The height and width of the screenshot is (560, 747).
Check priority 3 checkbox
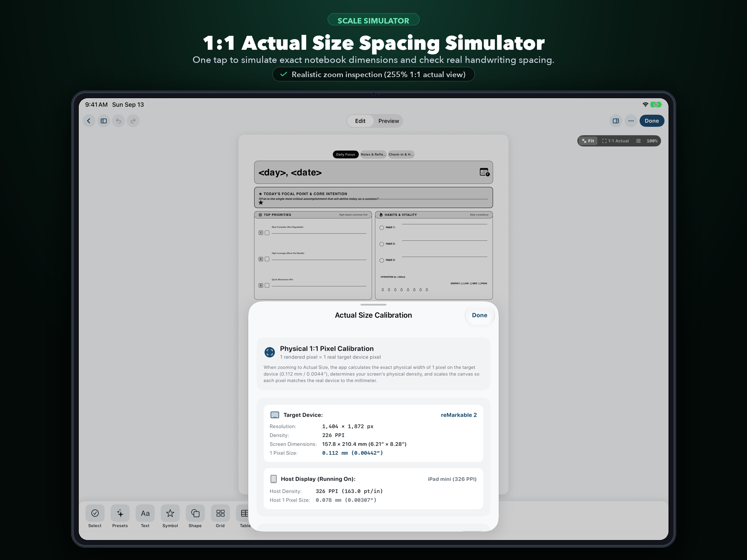pyautogui.click(x=267, y=285)
